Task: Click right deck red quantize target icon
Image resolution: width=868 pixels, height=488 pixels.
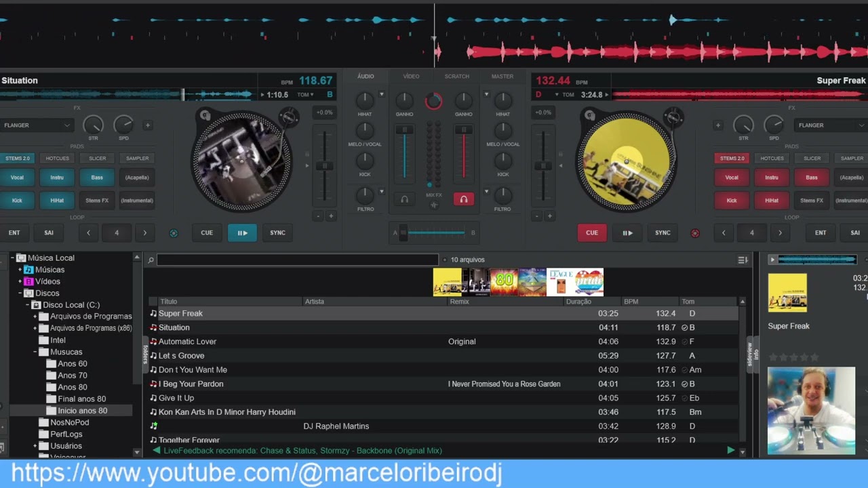Action: coord(694,233)
